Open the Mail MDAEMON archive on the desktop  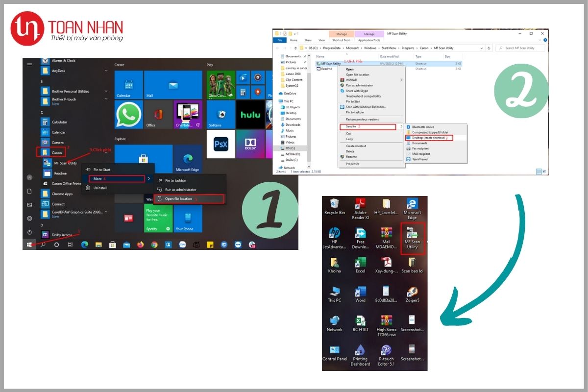pos(386,238)
